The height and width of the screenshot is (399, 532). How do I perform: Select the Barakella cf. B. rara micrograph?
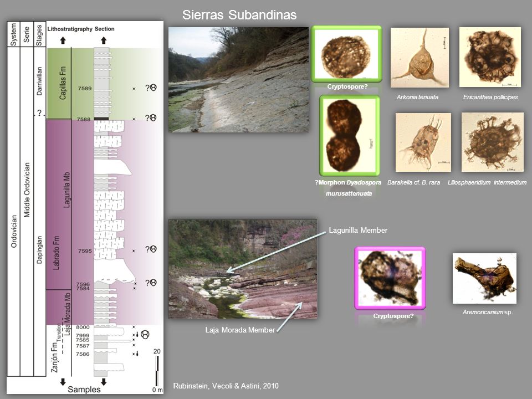click(x=423, y=142)
